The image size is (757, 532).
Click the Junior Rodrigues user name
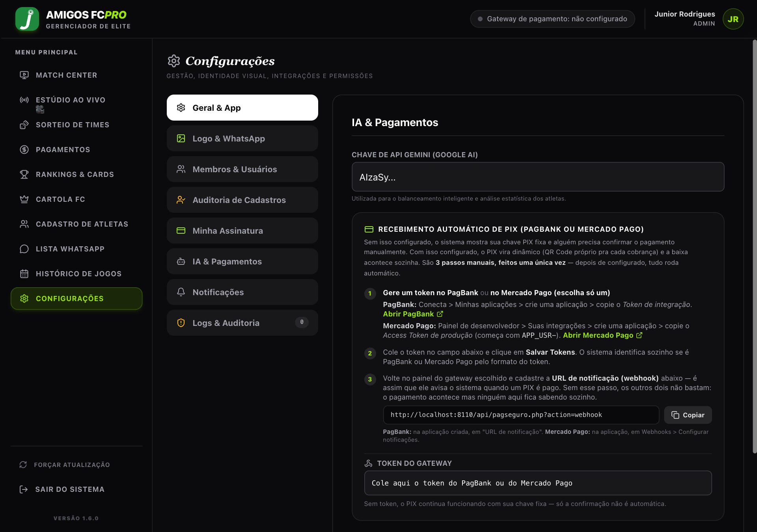tap(685, 14)
